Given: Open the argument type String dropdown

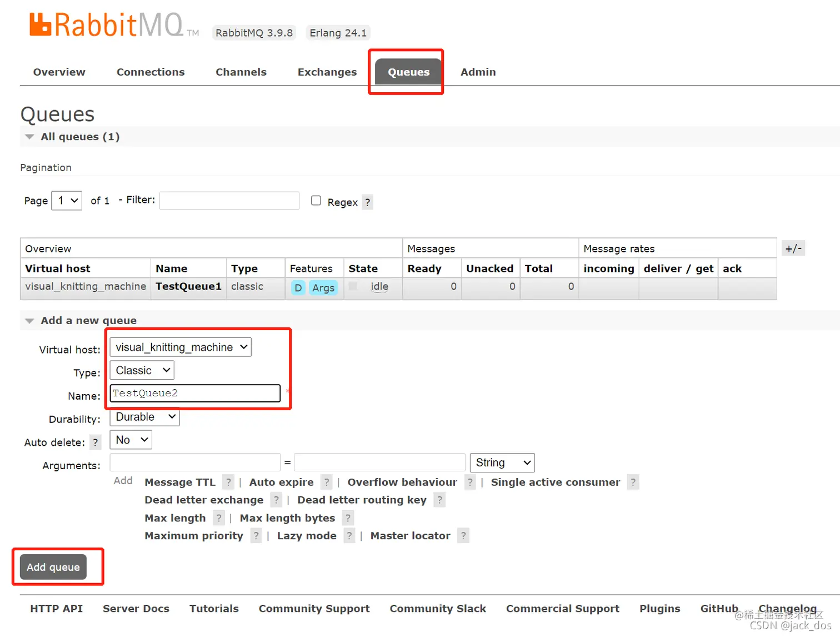Looking at the screenshot, I should point(502,463).
